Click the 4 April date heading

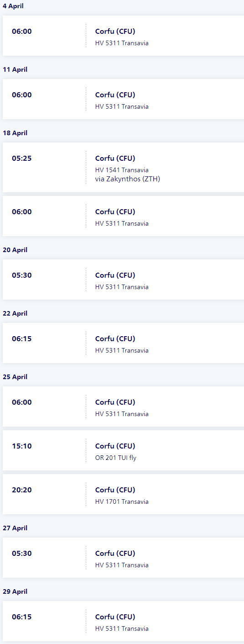(x=13, y=6)
